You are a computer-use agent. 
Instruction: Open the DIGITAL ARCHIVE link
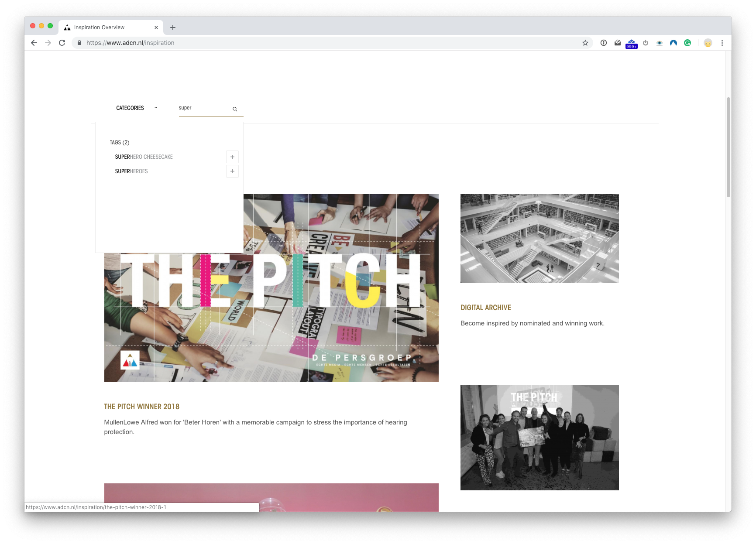coord(485,308)
